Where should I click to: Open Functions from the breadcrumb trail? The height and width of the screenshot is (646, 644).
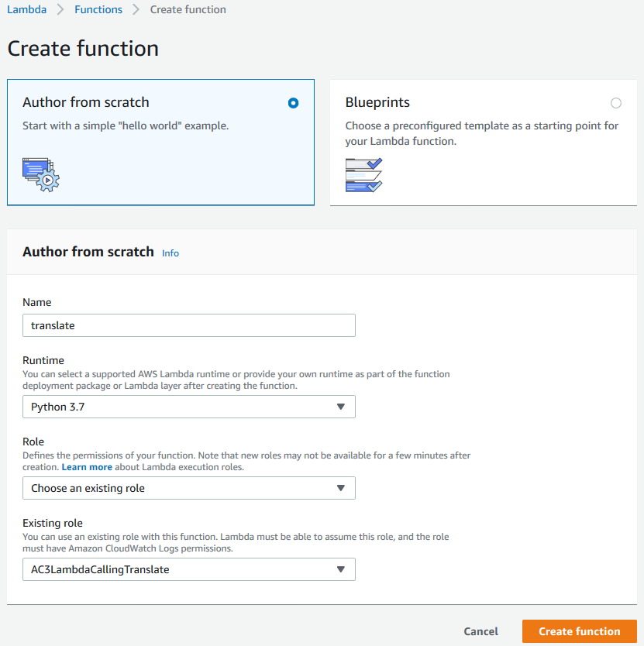[x=98, y=9]
